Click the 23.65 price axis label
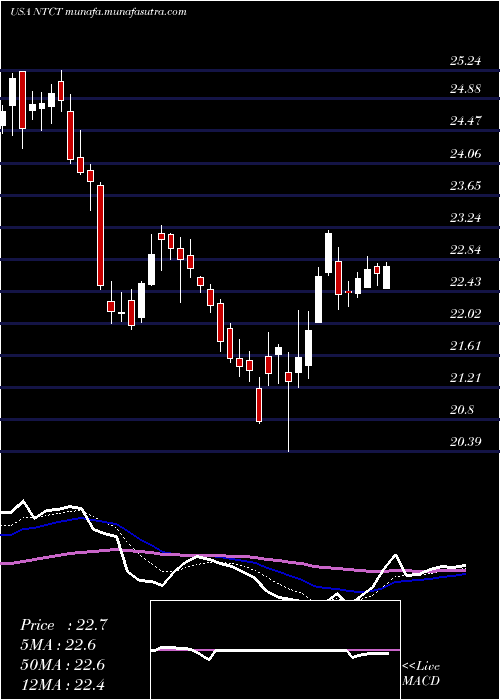This screenshot has width=500, height=700. (465, 186)
